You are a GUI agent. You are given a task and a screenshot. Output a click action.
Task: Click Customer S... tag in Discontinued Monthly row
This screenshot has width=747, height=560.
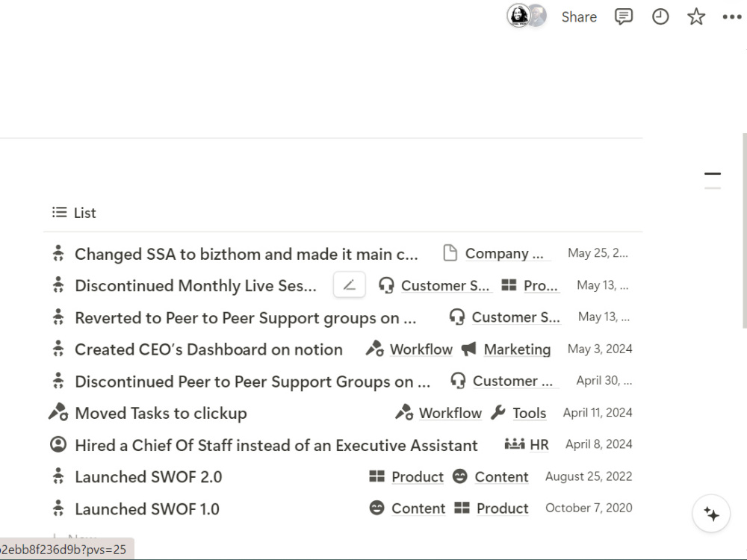tap(445, 285)
